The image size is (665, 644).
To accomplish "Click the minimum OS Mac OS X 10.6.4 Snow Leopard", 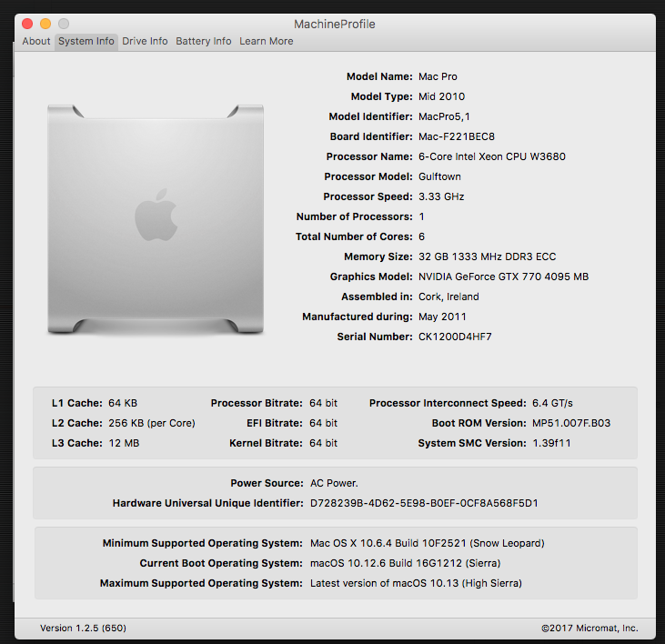I will click(x=427, y=543).
